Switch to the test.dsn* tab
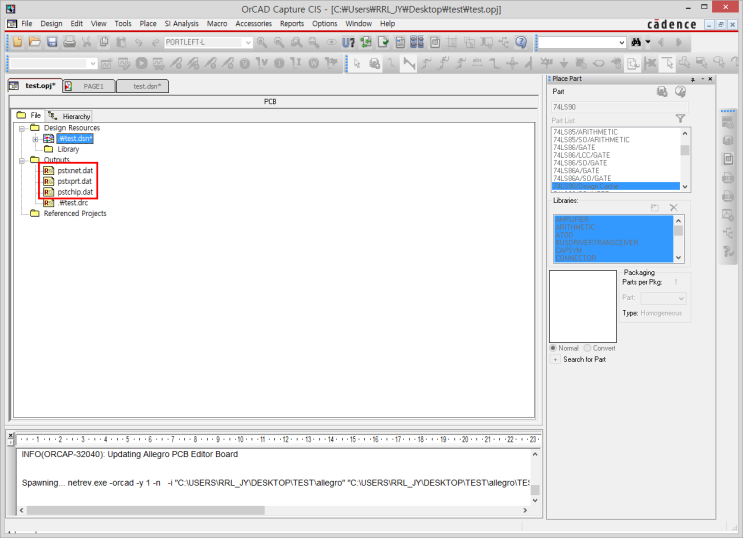 [x=143, y=86]
